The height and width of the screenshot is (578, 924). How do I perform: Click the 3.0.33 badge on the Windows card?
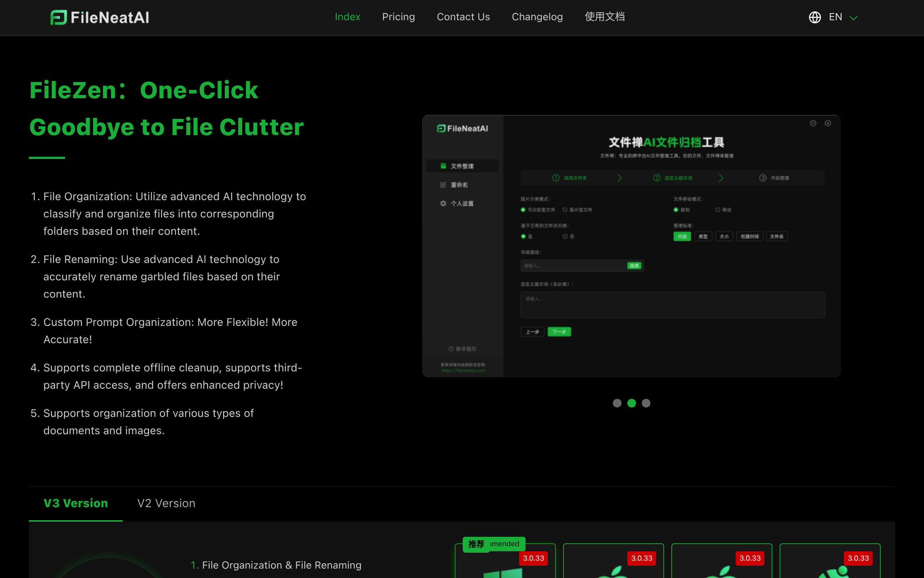[533, 558]
